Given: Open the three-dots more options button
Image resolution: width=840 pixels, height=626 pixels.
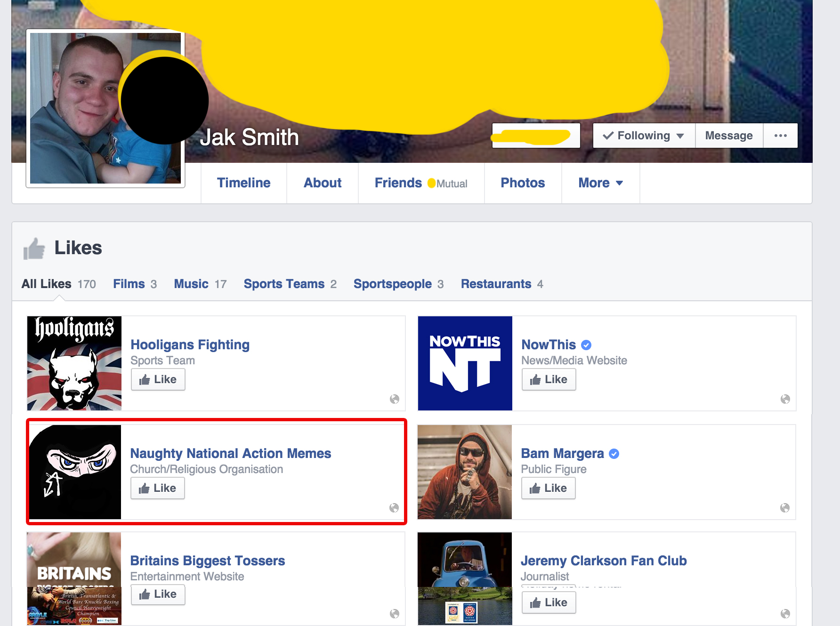Looking at the screenshot, I should click(780, 136).
